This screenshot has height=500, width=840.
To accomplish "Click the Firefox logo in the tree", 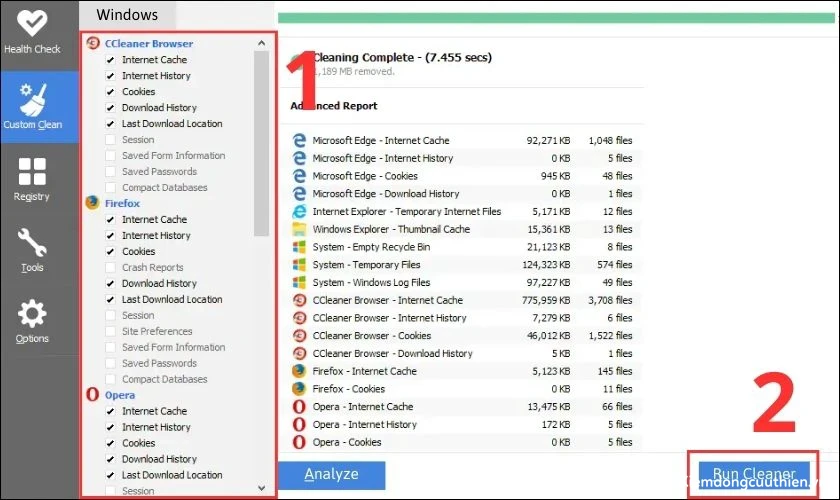I will pyautogui.click(x=92, y=203).
